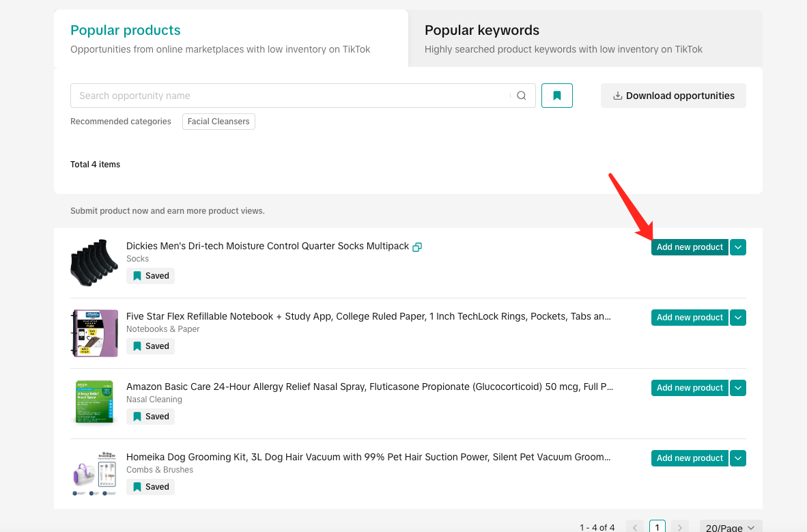This screenshot has height=532, width=807.
Task: Open the Dickies socks product thumbnail
Action: [x=94, y=263]
